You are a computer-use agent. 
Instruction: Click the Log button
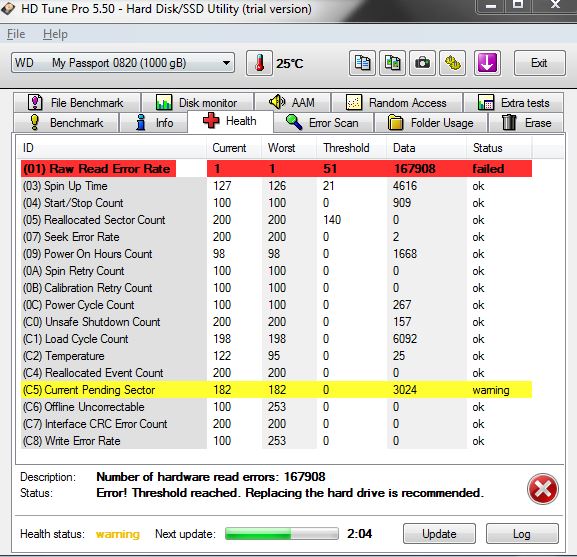coord(522,533)
